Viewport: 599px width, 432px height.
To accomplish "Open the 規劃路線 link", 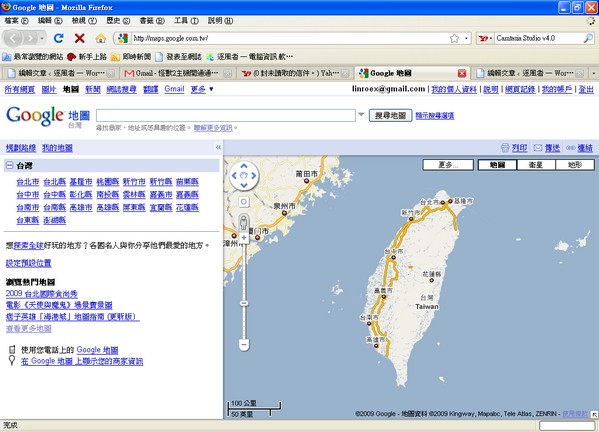I will point(21,148).
